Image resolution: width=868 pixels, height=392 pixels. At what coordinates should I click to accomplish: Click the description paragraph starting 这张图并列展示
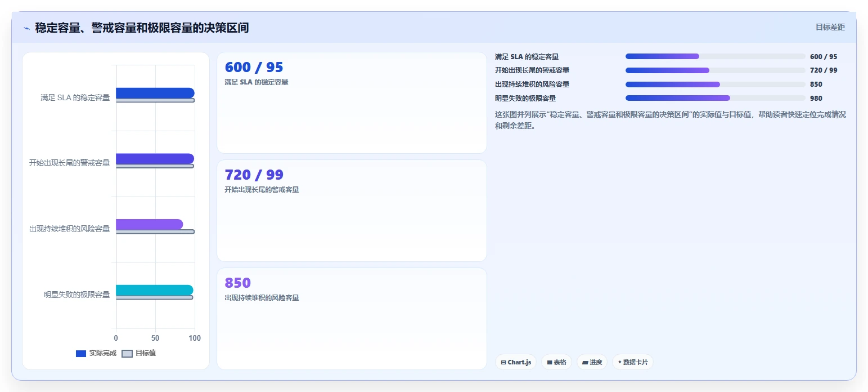[x=671, y=120]
